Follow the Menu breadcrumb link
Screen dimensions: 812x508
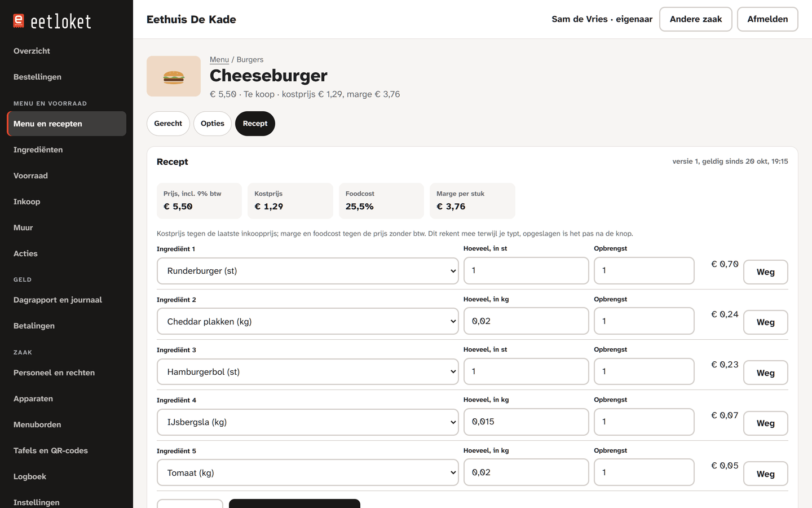[219, 59]
